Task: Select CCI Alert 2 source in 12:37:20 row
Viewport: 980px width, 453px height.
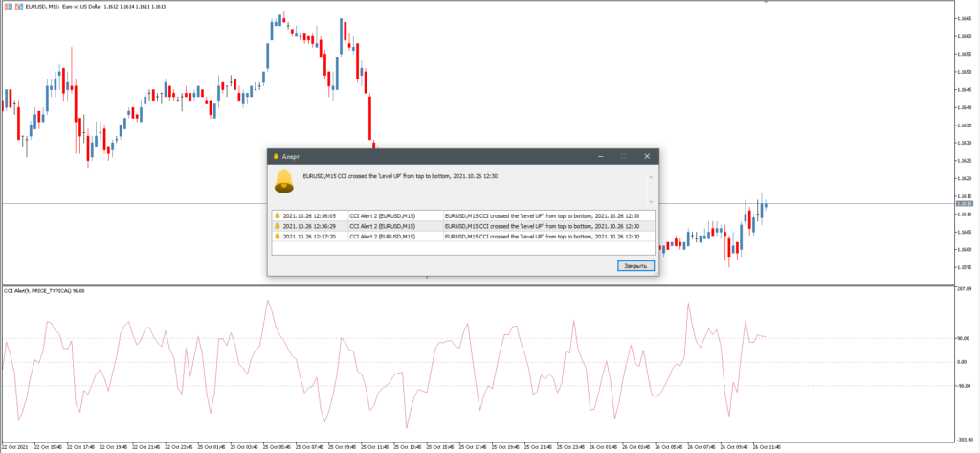Action: pyautogui.click(x=383, y=237)
